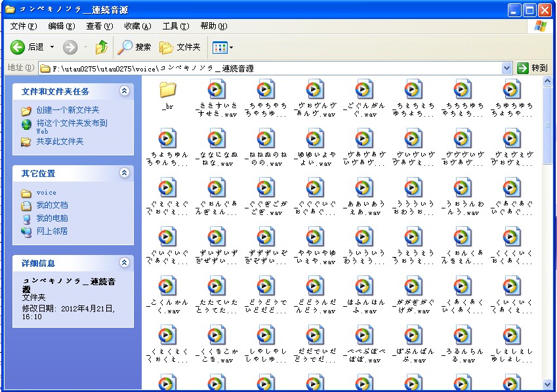
Task: Click 创建一个新文件夹 link
Action: pyautogui.click(x=68, y=110)
